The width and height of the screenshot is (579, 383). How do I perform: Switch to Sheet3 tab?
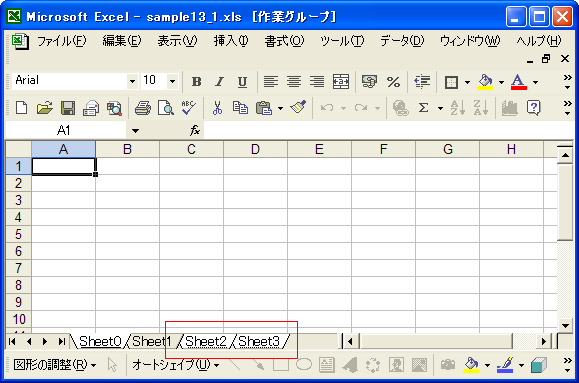point(259,342)
